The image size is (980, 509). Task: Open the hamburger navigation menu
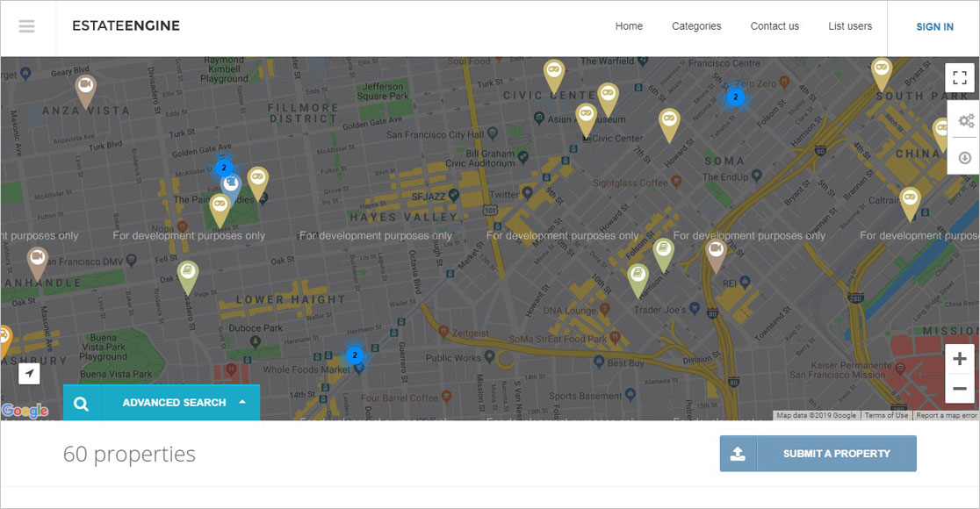click(27, 26)
